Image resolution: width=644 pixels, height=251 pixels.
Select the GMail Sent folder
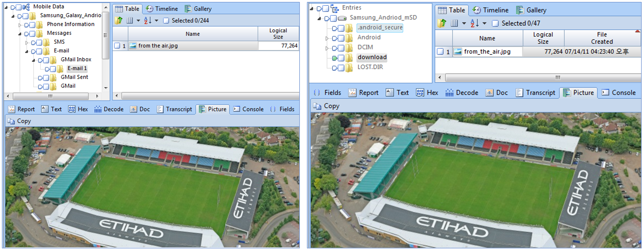click(74, 77)
